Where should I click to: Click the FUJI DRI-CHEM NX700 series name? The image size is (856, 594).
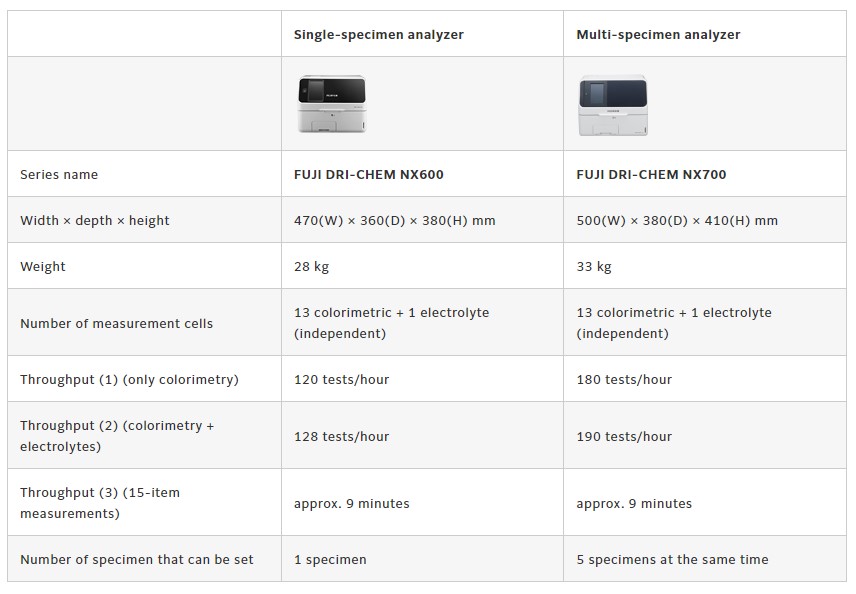click(x=651, y=175)
